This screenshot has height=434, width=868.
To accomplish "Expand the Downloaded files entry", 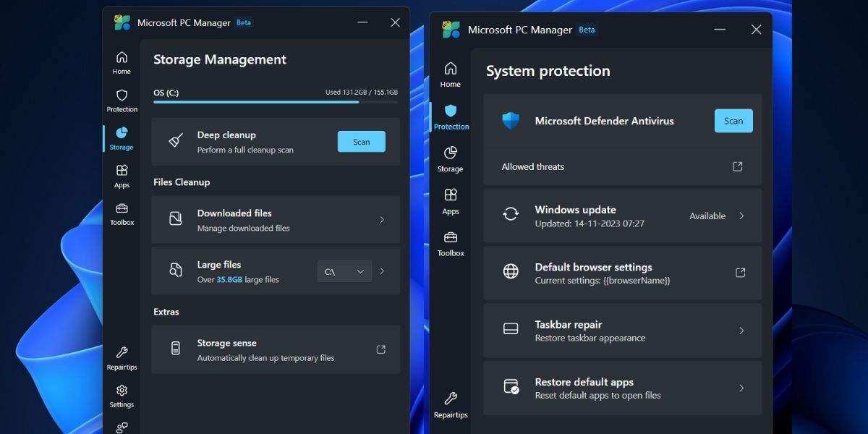I will 381,220.
